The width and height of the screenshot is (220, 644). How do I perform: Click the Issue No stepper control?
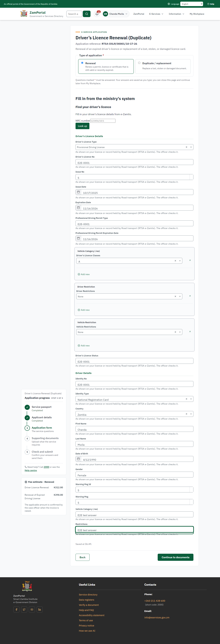(x=191, y=177)
